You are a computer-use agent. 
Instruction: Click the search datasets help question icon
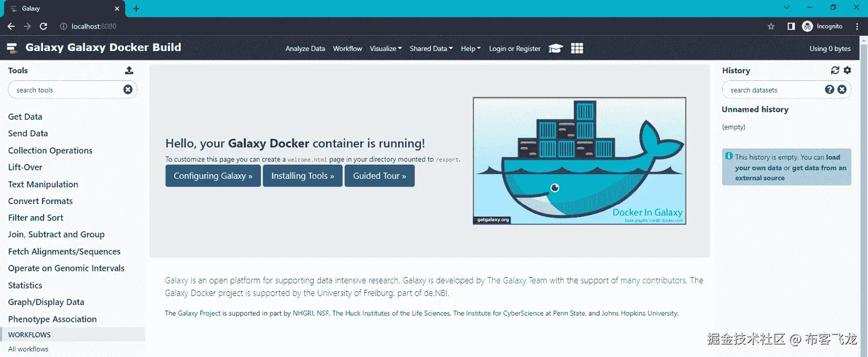[830, 89]
